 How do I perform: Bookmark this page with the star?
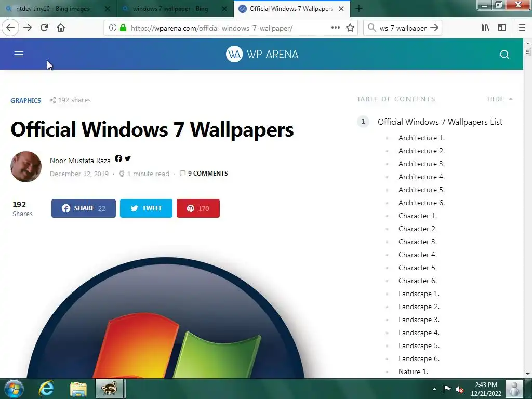[x=350, y=28]
